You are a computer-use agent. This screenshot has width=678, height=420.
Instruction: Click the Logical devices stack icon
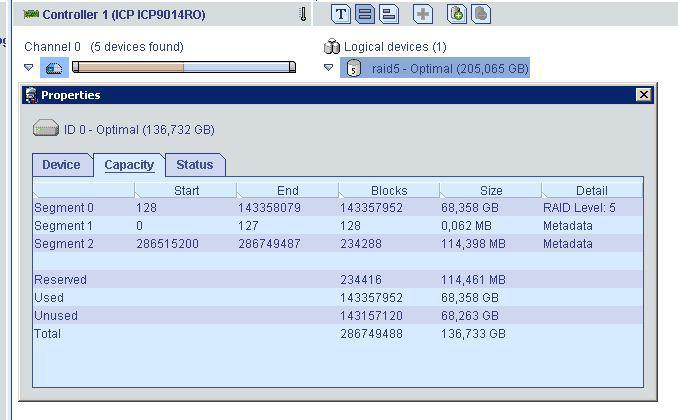[332, 47]
